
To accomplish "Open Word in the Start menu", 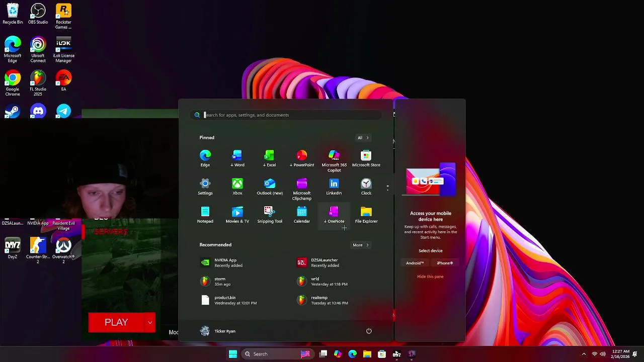I will pyautogui.click(x=237, y=159).
